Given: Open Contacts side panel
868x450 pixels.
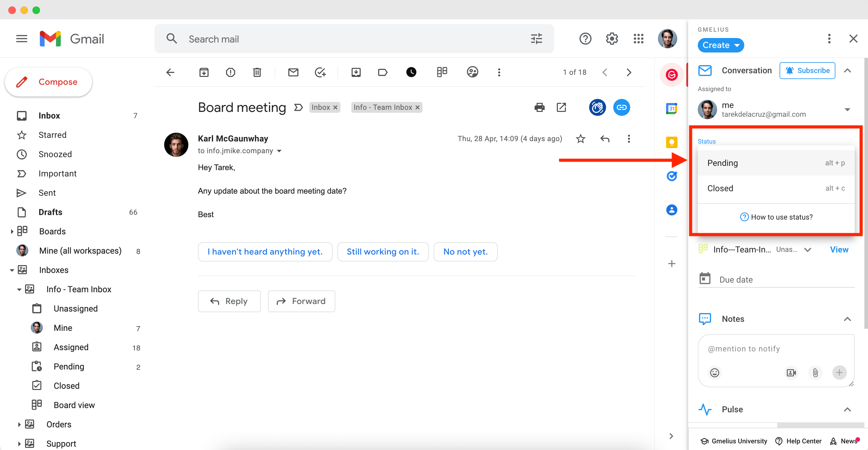Looking at the screenshot, I should (672, 210).
